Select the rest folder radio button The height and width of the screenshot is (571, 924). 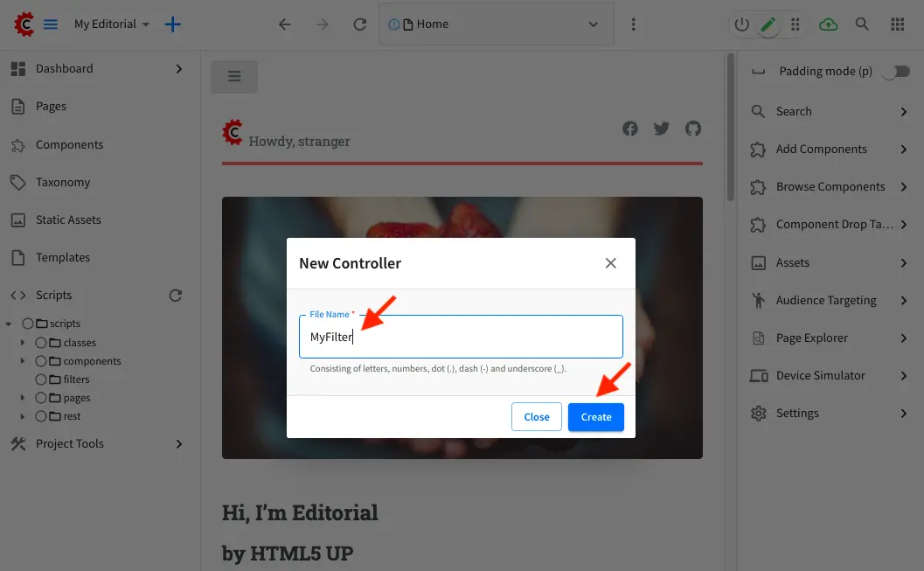coord(41,416)
